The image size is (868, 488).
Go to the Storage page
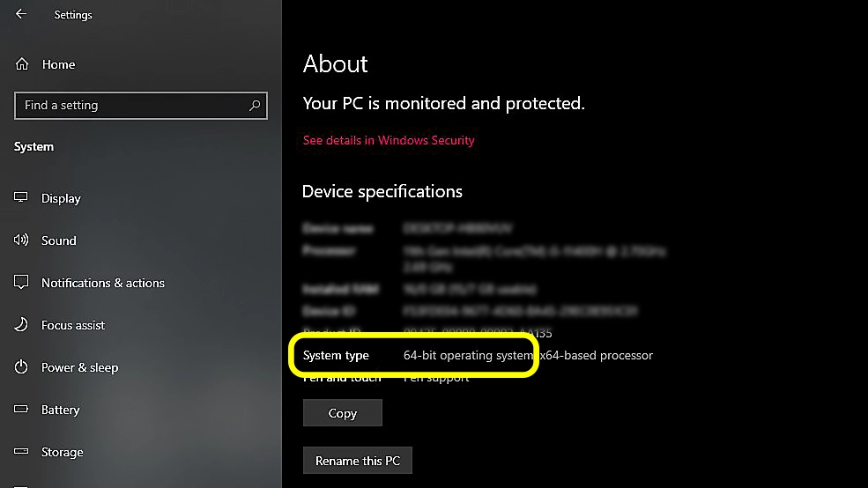click(62, 452)
